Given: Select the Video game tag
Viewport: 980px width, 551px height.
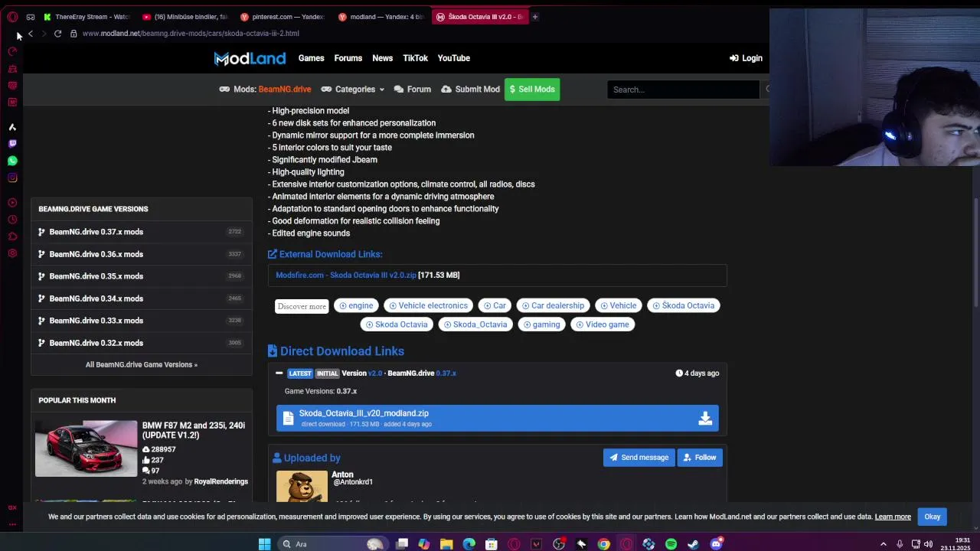Looking at the screenshot, I should (x=603, y=324).
